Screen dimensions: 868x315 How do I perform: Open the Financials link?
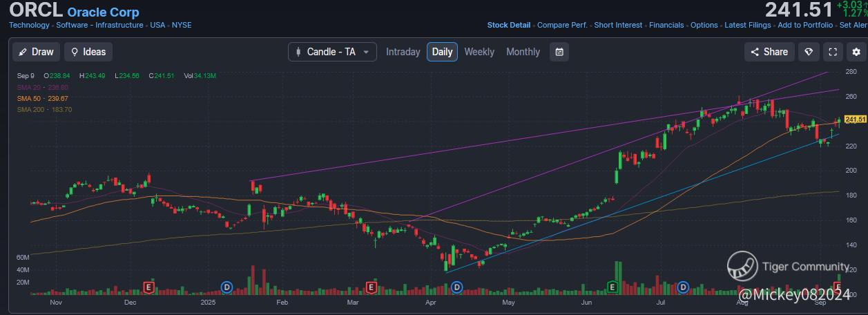point(666,25)
